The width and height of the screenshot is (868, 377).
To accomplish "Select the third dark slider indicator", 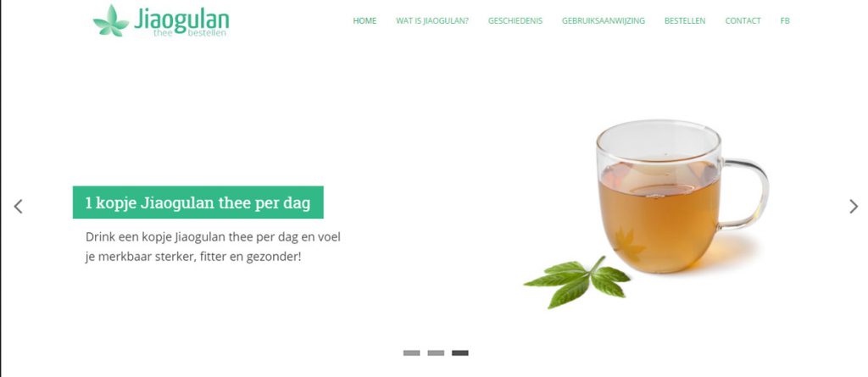I will tap(460, 352).
